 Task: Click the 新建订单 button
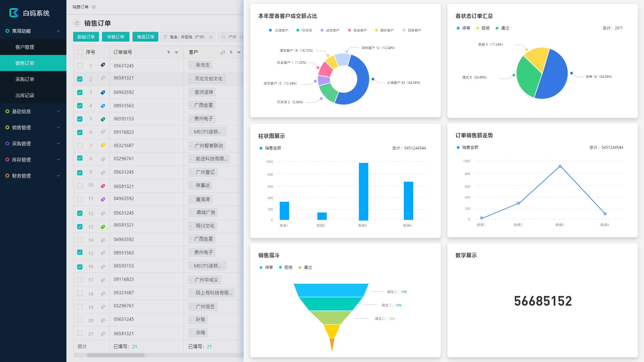pyautogui.click(x=86, y=37)
